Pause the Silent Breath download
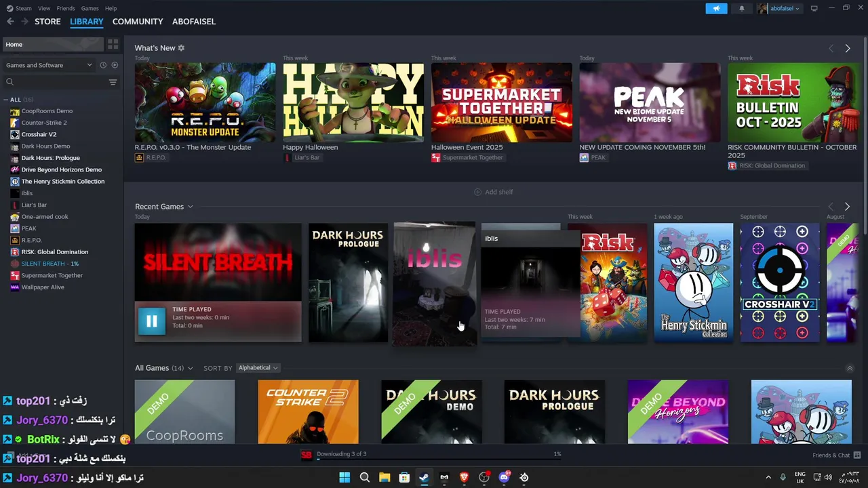 [x=151, y=321]
